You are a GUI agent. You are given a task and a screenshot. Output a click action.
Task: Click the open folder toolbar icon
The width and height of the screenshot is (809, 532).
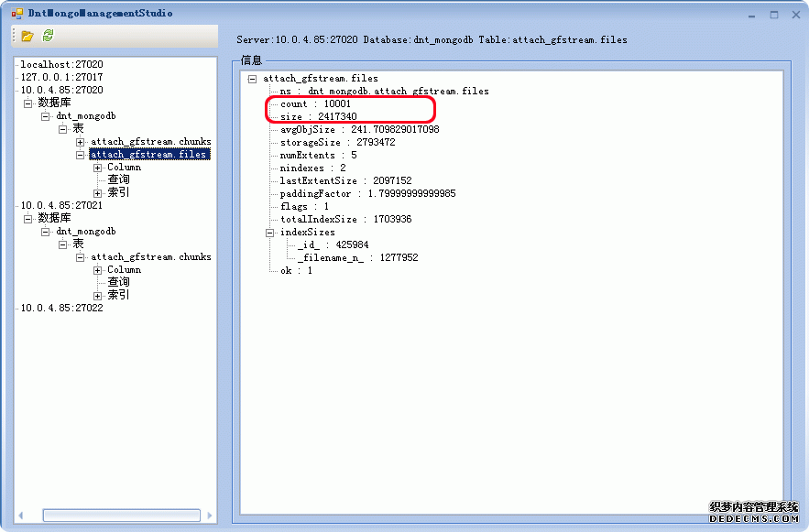pyautogui.click(x=27, y=36)
